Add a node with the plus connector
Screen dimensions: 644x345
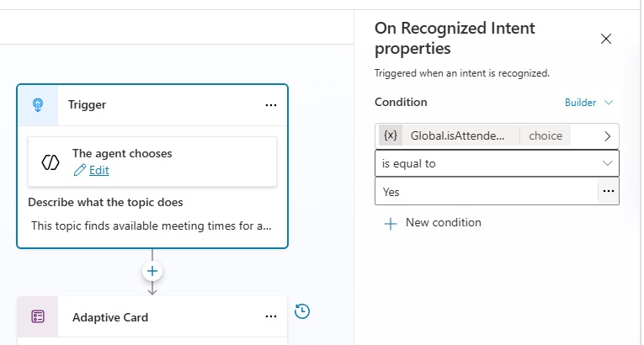[x=152, y=271]
